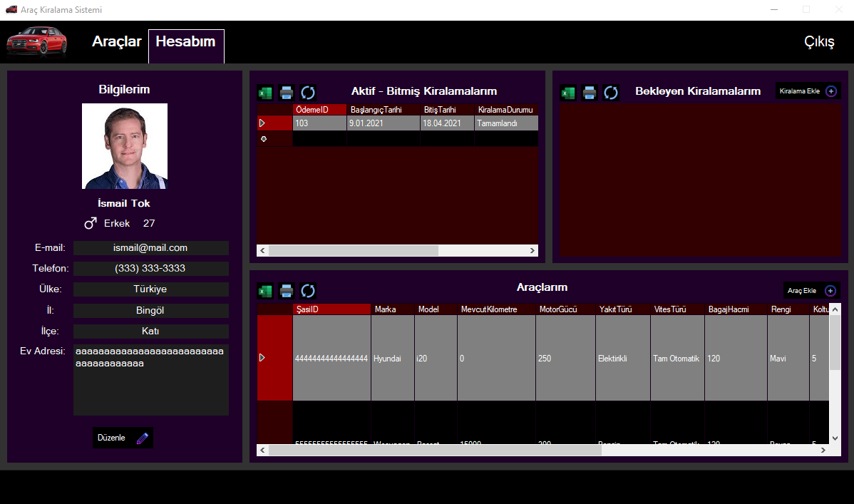This screenshot has height=504, width=854.
Task: Export Bekleyen Kiralamalarım to Excel
Action: tap(568, 93)
